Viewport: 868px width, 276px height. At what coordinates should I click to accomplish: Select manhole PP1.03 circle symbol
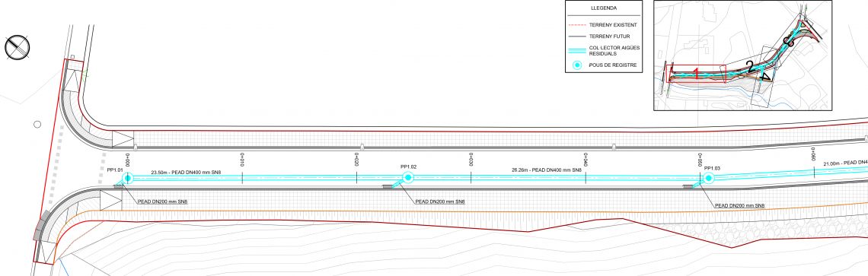(709, 178)
